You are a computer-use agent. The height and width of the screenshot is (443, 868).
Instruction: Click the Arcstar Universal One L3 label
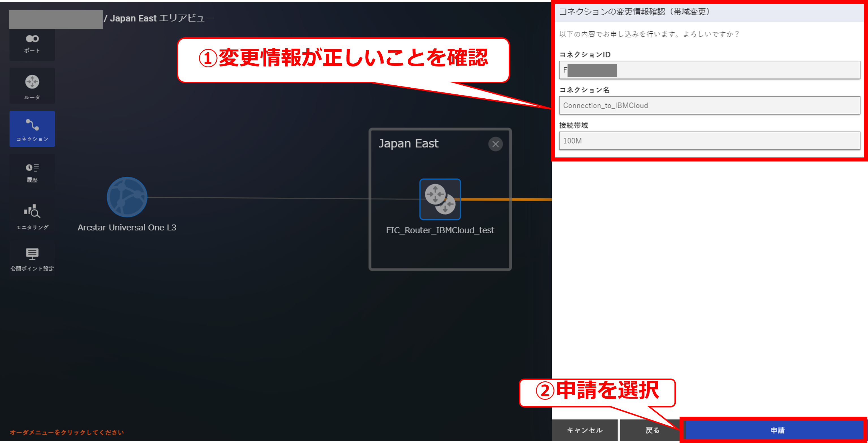(127, 228)
